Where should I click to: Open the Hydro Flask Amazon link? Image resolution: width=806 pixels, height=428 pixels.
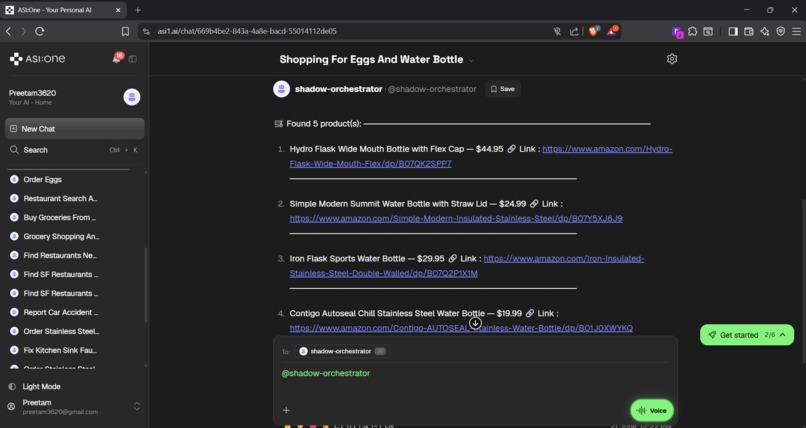(x=481, y=156)
